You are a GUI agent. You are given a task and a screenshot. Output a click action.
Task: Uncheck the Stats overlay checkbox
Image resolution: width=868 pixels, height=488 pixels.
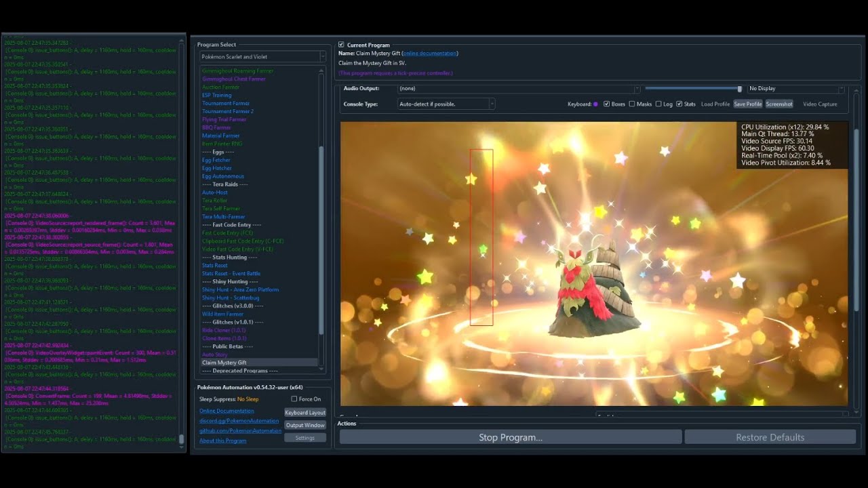[x=679, y=104]
